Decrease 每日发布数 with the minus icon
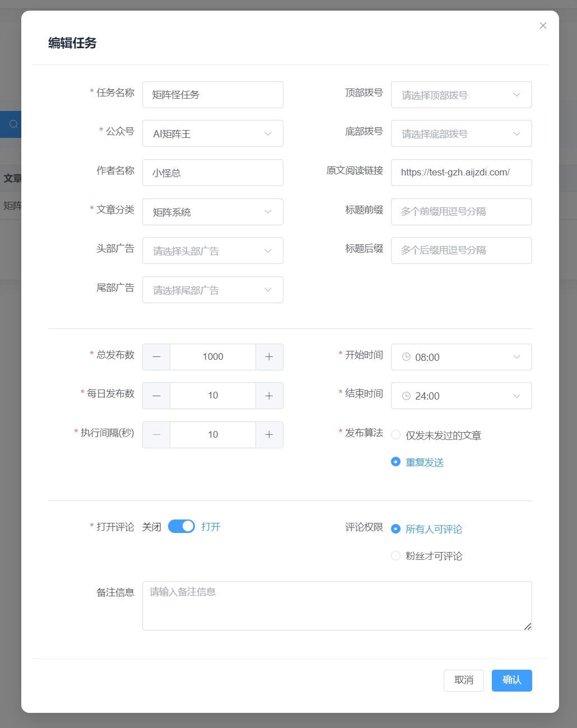The image size is (577, 728). (156, 396)
